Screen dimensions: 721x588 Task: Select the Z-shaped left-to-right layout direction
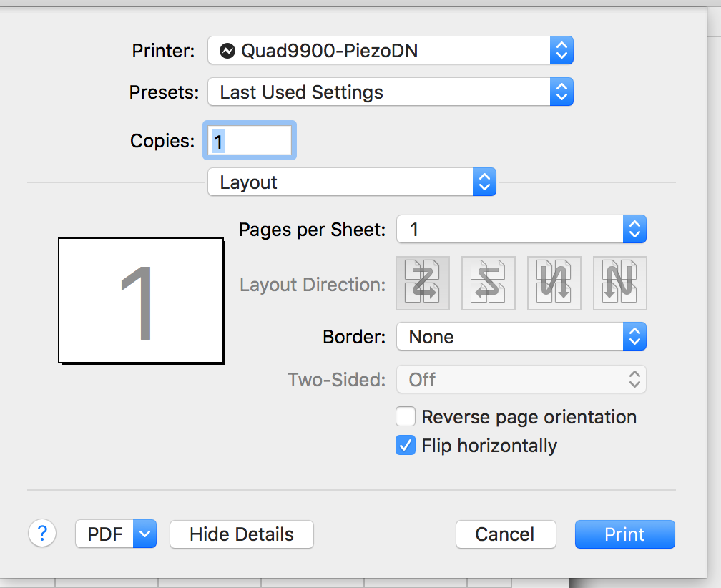422,283
